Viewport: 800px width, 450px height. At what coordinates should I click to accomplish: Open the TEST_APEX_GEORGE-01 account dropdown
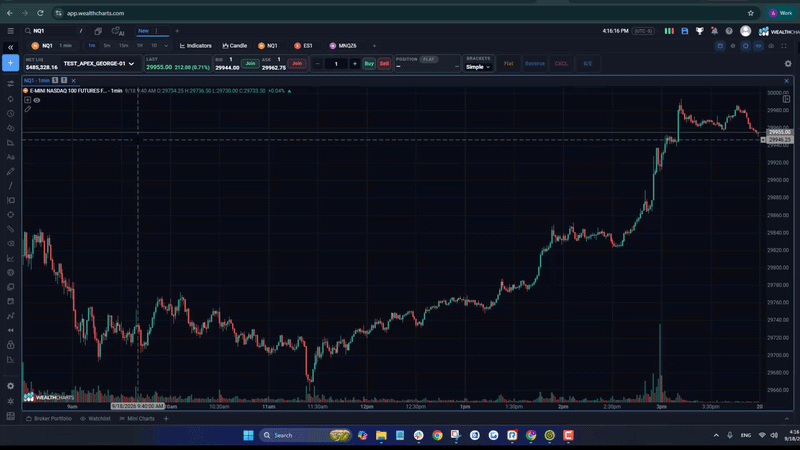click(99, 64)
